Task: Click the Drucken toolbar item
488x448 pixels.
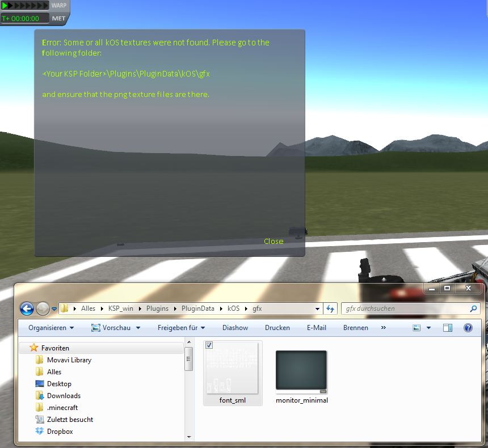Action: coord(277,328)
